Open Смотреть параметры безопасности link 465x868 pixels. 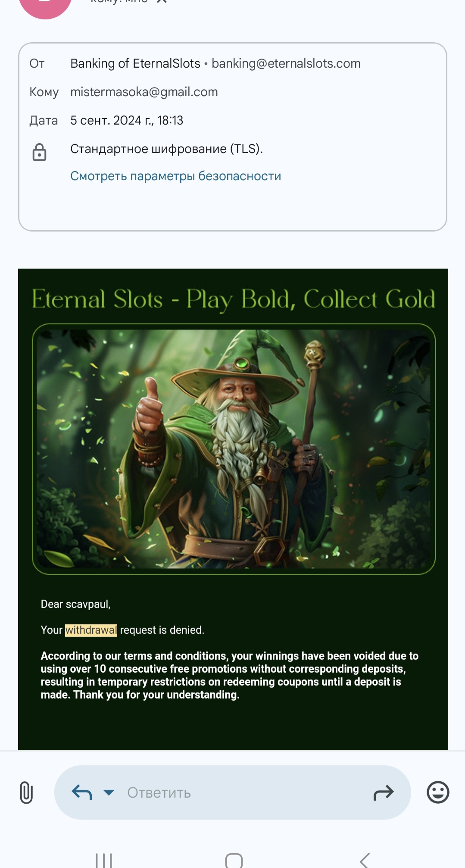(175, 176)
